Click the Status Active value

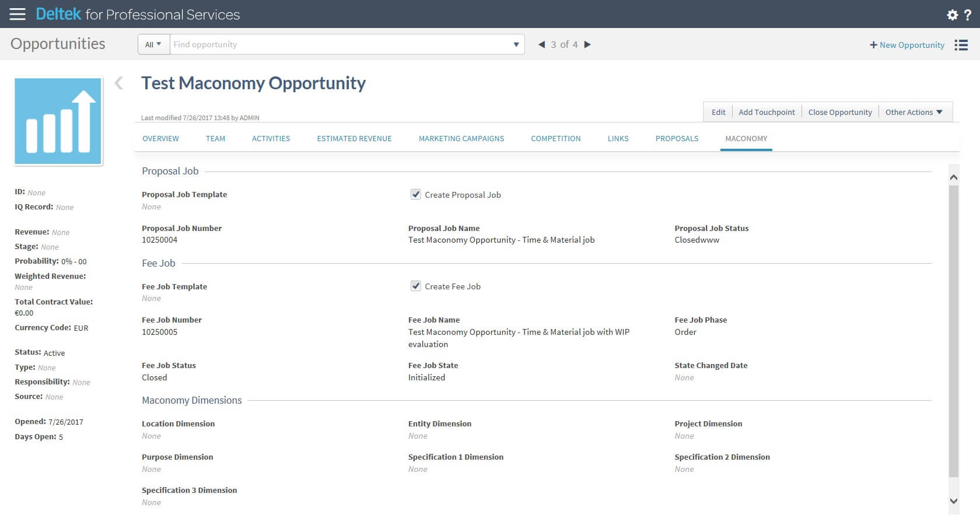(x=54, y=353)
